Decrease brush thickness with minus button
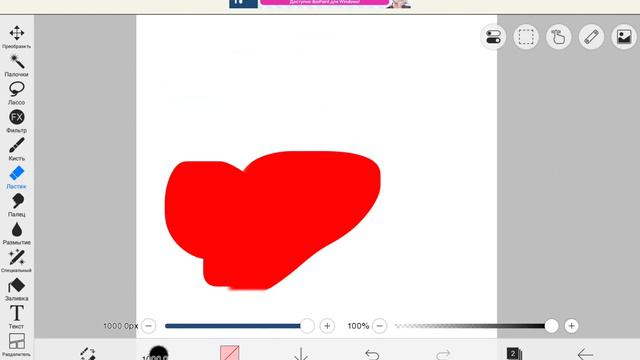 pyautogui.click(x=149, y=326)
